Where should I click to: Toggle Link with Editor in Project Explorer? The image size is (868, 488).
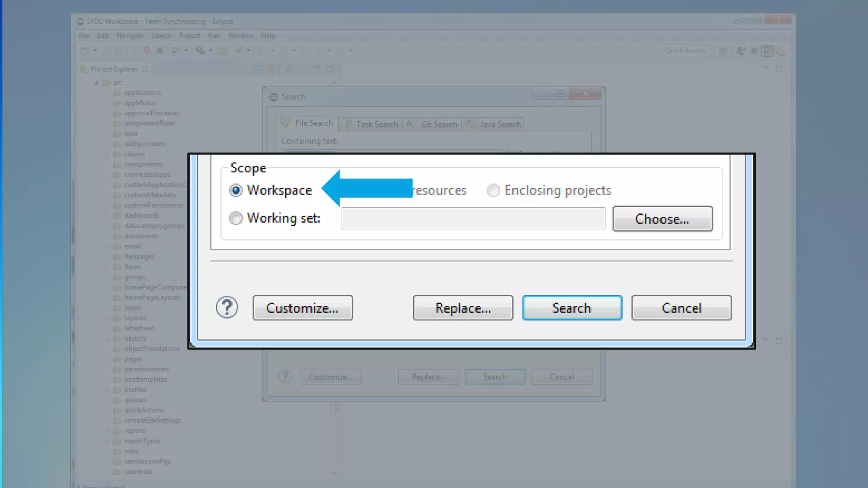coord(271,69)
